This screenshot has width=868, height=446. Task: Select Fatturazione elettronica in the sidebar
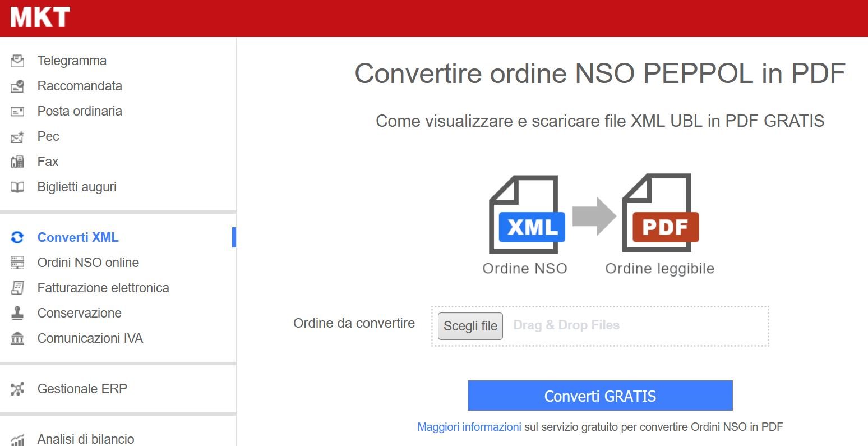click(x=103, y=287)
